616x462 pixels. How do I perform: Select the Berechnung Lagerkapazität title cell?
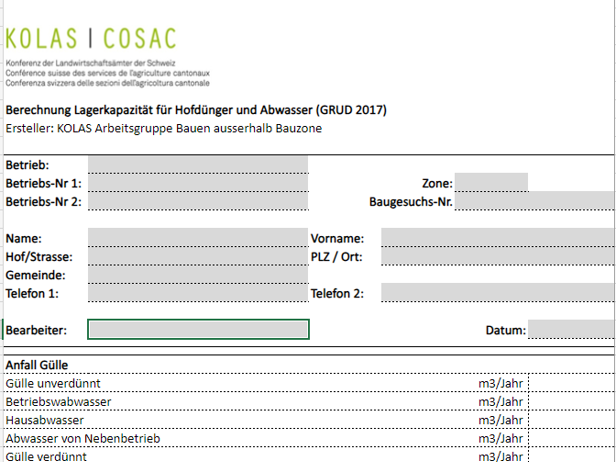tap(196, 110)
